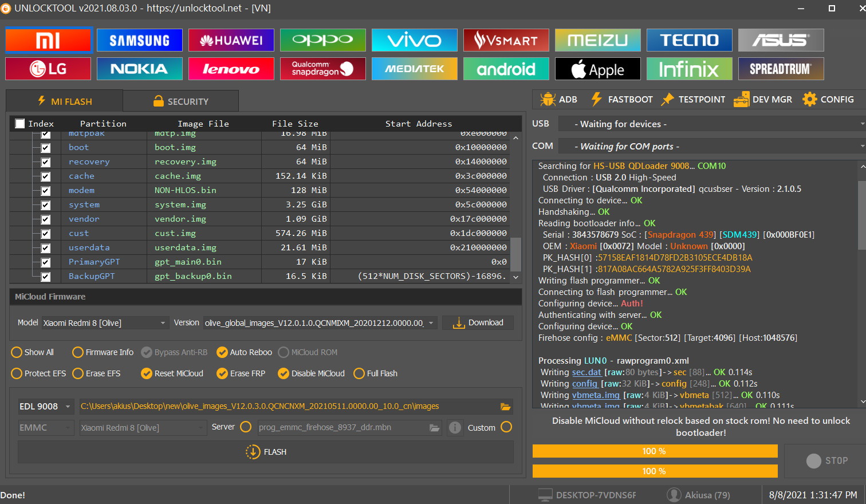
Task: Open the EDL 9008 mode dropdown
Action: (x=46, y=406)
